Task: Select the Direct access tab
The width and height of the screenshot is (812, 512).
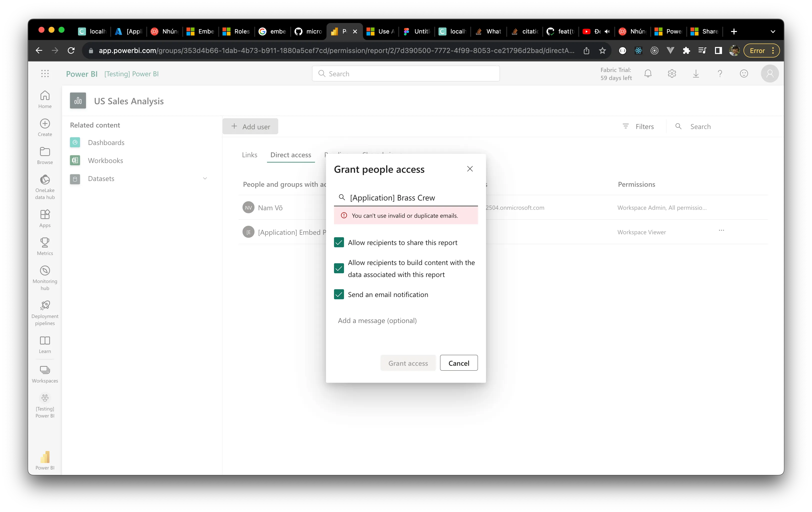Action: tap(290, 154)
